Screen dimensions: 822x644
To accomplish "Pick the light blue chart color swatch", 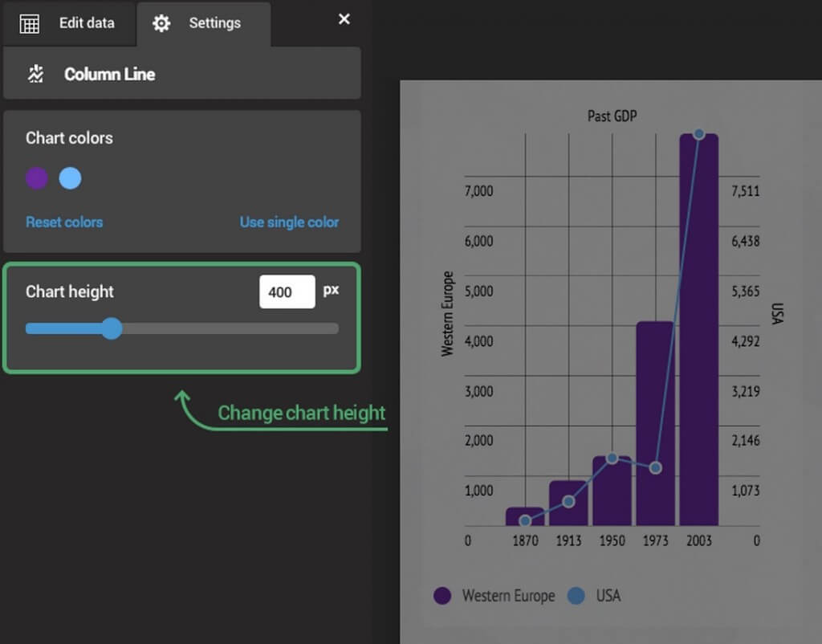I will (71, 178).
